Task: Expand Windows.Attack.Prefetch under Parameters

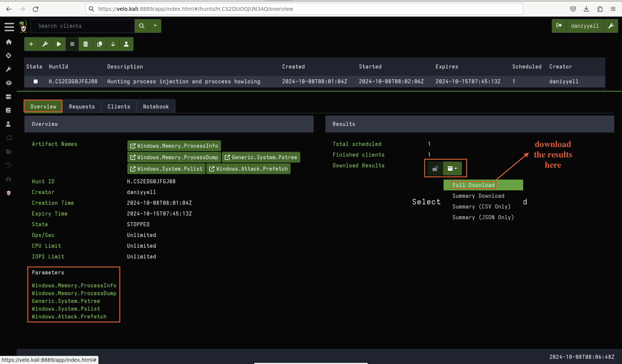Action: [69, 317]
